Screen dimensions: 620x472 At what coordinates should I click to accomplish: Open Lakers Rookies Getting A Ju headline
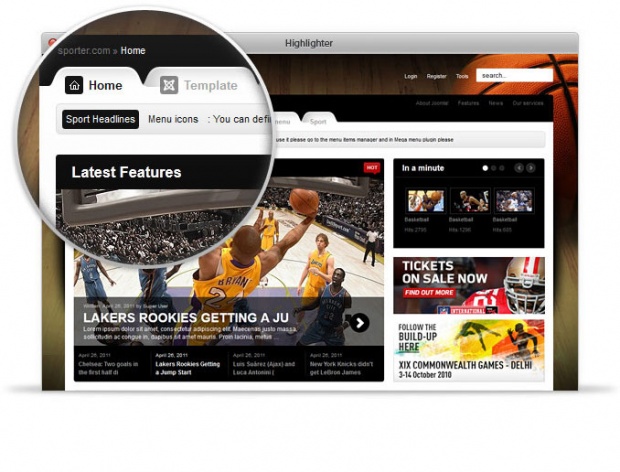(x=186, y=317)
